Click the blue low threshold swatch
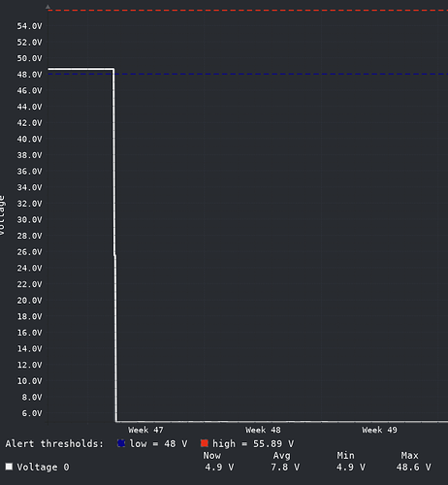Image resolution: width=448 pixels, height=485 pixels. (x=121, y=443)
